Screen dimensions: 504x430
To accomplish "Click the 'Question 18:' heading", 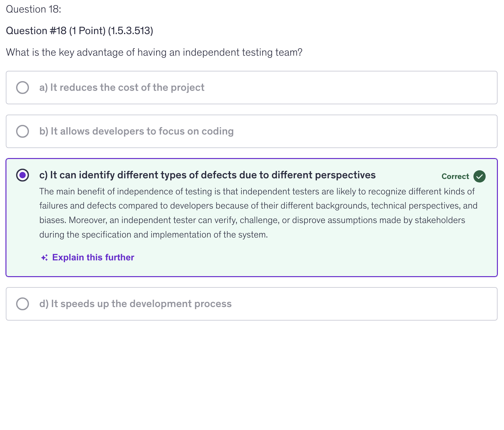I will [33, 9].
